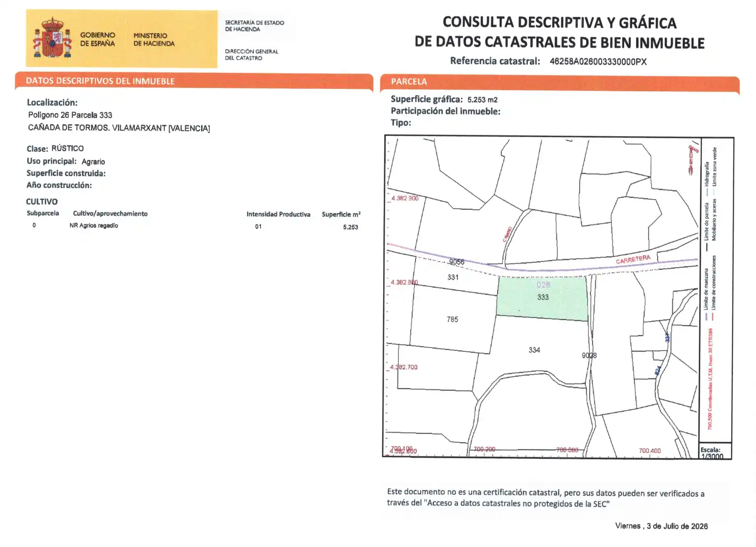This screenshot has width=756, height=547.
Task: Click the 'Subparcela' column header
Action: [43, 213]
